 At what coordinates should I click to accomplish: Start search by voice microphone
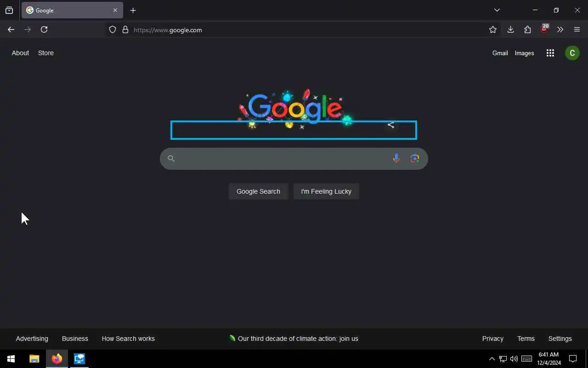tap(396, 159)
